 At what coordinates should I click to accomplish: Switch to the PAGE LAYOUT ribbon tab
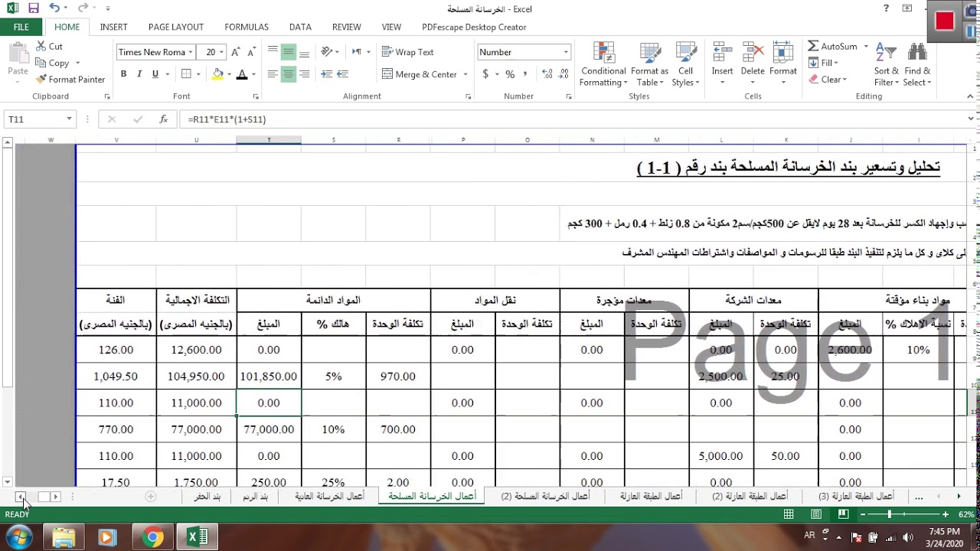click(x=176, y=27)
